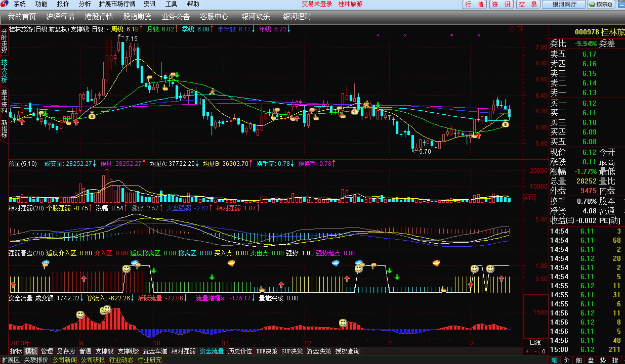This screenshot has width=625, height=364.
Task: Open the 报价 menu
Action: [63, 4]
